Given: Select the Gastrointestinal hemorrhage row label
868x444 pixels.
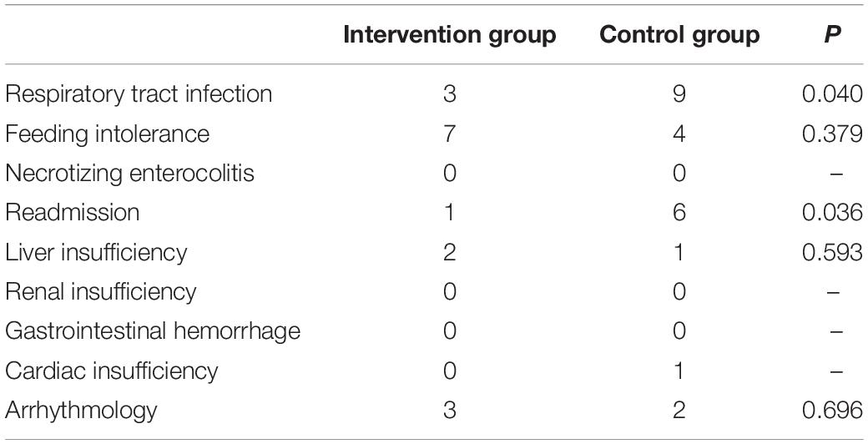Looking at the screenshot, I should pos(153,331).
